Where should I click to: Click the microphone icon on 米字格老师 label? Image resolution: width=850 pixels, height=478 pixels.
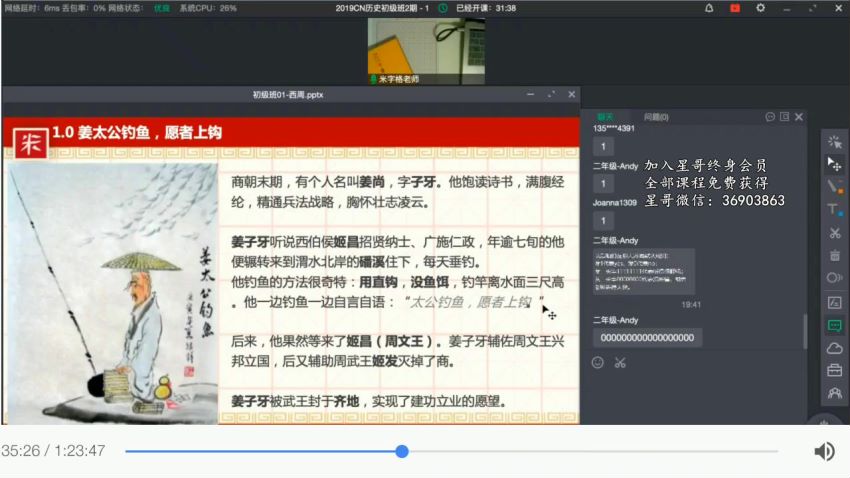pos(374,79)
